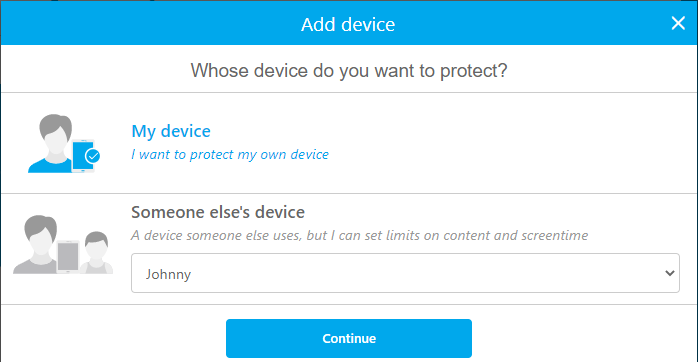Choose the My device option label

point(171,131)
